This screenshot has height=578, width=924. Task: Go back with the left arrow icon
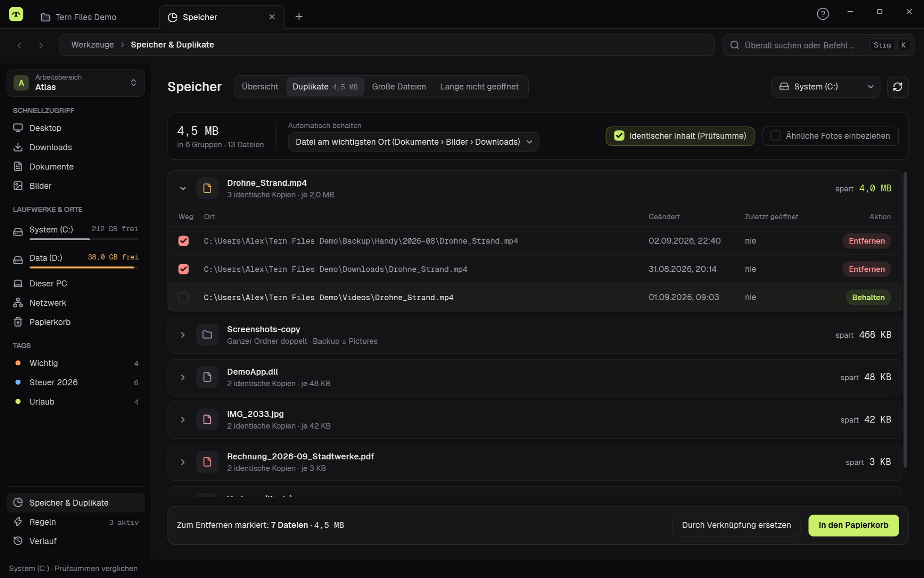click(x=19, y=45)
